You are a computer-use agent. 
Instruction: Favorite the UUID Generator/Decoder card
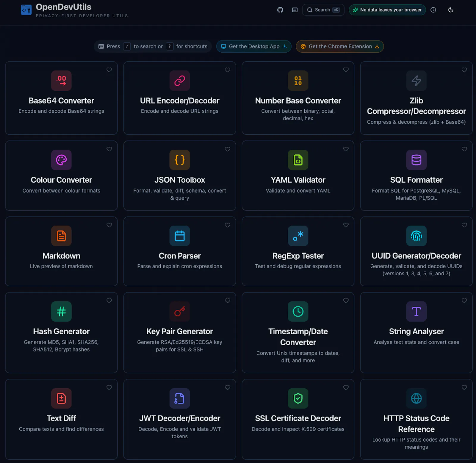(464, 225)
